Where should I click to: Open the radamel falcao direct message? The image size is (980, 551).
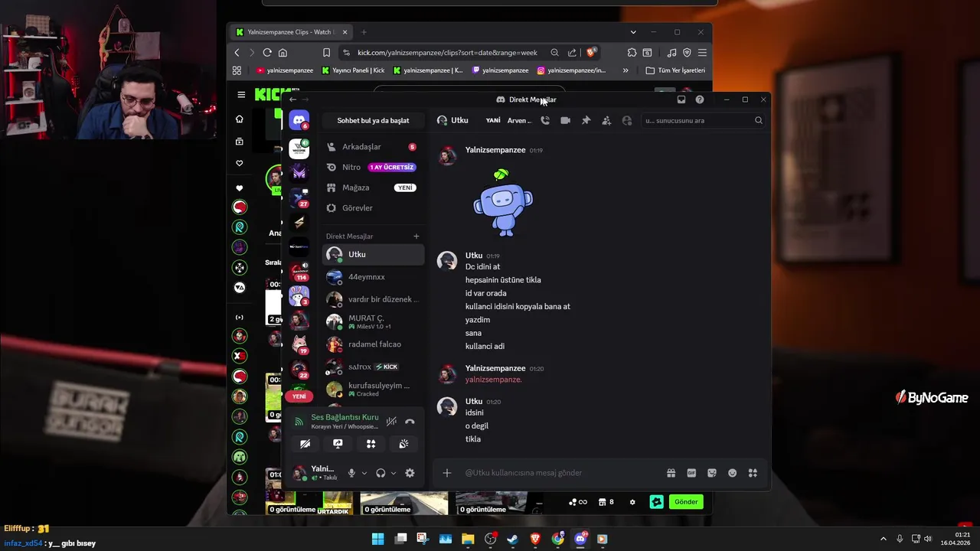click(x=373, y=344)
